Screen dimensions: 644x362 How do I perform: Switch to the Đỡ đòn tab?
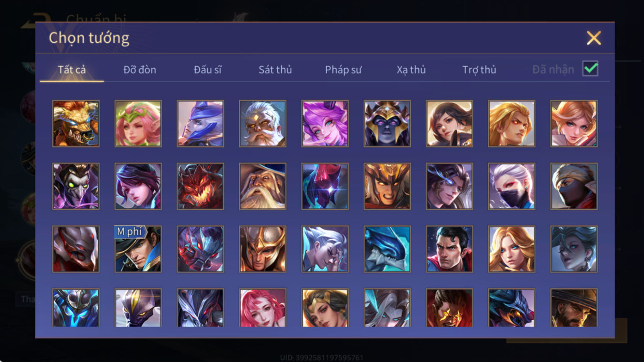(x=140, y=70)
